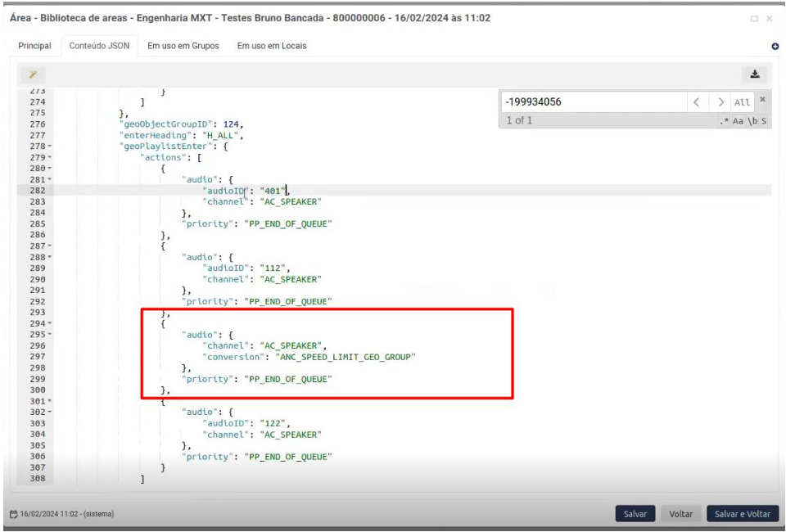Toggle regex search option
Image resolution: width=786 pixels, height=532 pixels.
click(x=723, y=121)
